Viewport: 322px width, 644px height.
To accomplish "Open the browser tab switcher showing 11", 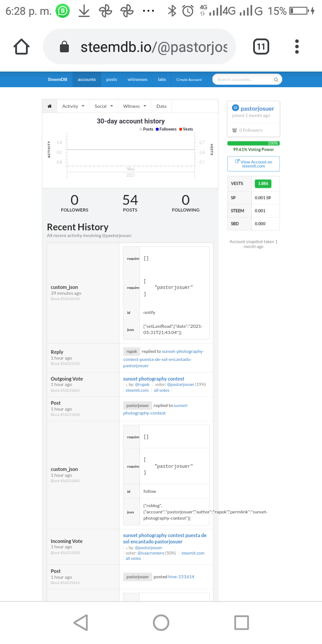I will 261,47.
